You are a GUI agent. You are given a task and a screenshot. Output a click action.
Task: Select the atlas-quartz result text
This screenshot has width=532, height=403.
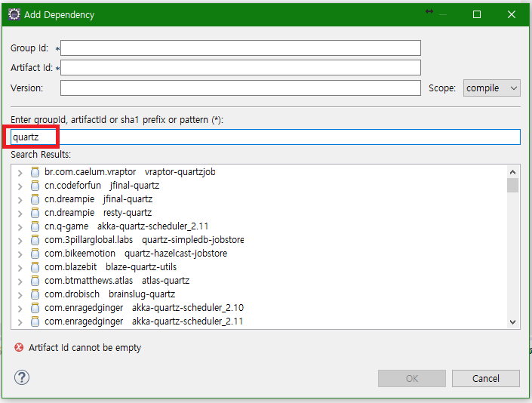coord(165,281)
